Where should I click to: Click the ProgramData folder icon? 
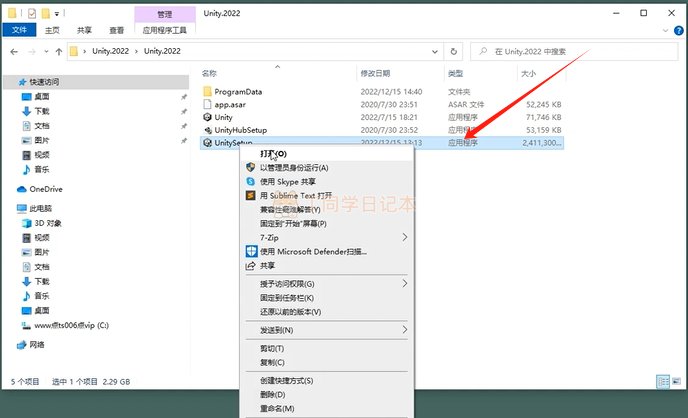[x=208, y=92]
